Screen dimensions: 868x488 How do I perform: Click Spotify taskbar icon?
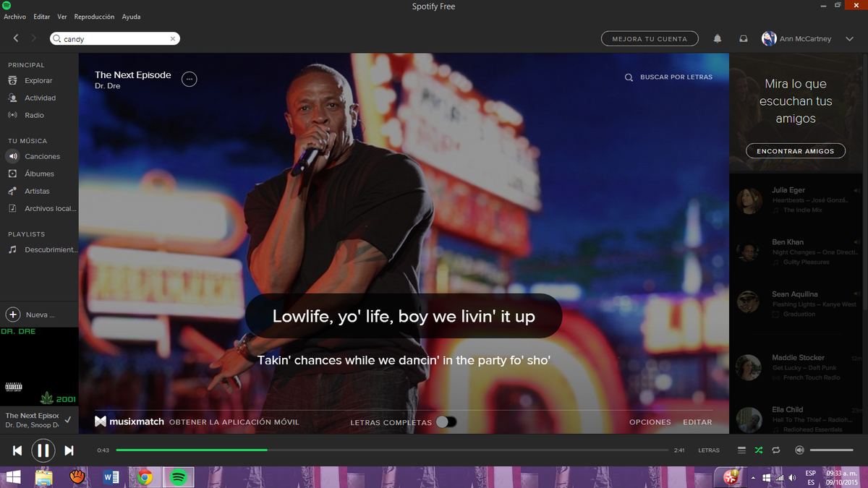point(179,477)
